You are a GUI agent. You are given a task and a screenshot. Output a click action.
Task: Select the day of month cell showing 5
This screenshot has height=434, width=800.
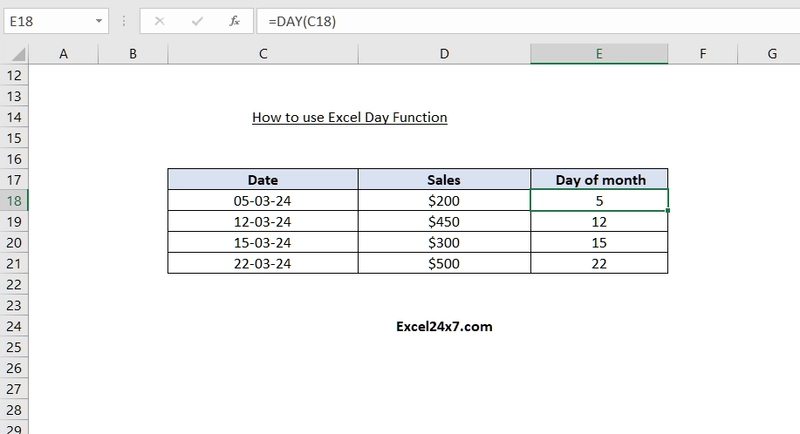coord(599,201)
